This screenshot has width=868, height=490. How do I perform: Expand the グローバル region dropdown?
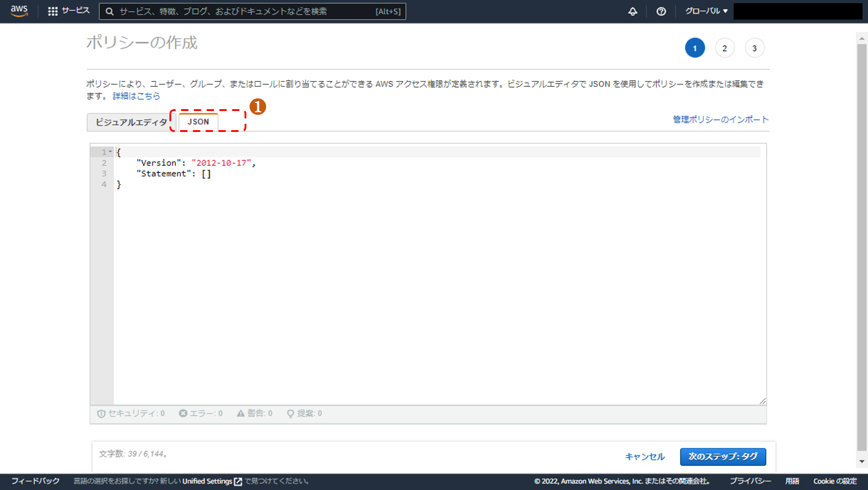tap(706, 11)
